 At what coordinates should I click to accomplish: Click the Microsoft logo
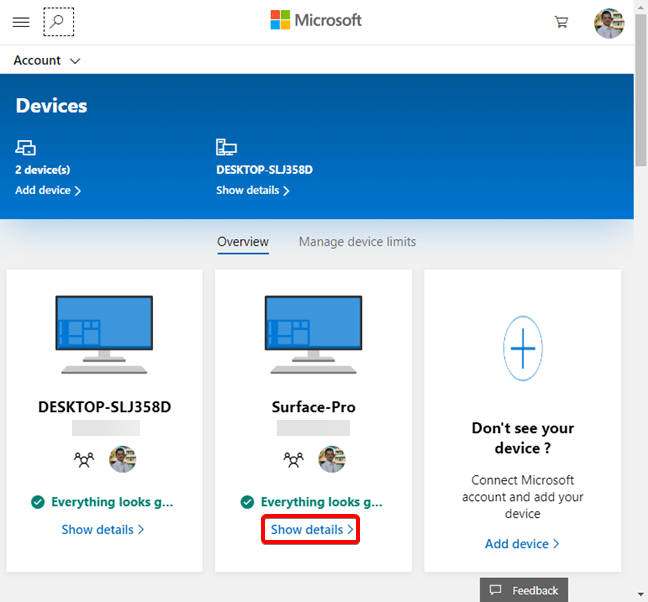click(x=316, y=20)
